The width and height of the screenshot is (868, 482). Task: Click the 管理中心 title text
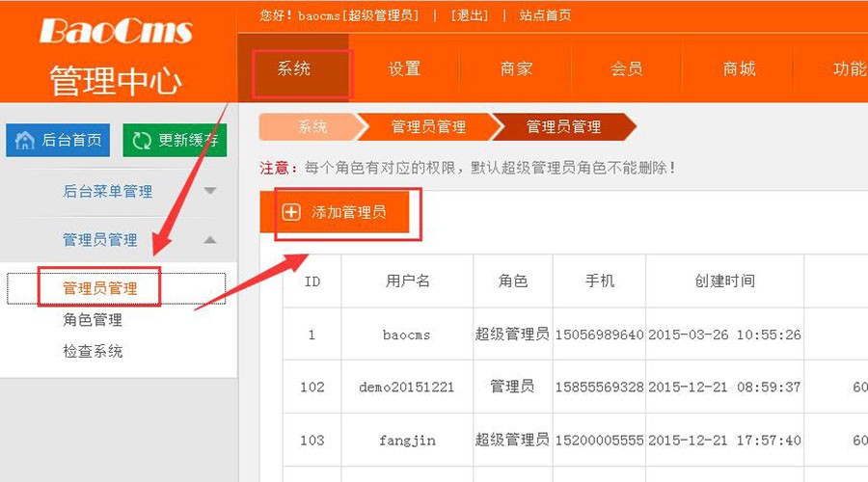coord(116,81)
